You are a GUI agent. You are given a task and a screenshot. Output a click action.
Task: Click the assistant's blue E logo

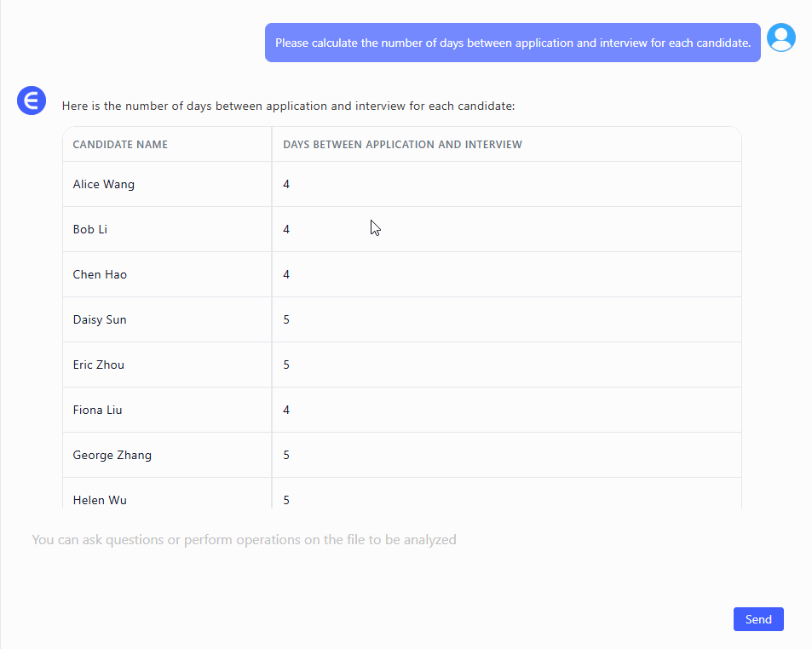point(32,101)
